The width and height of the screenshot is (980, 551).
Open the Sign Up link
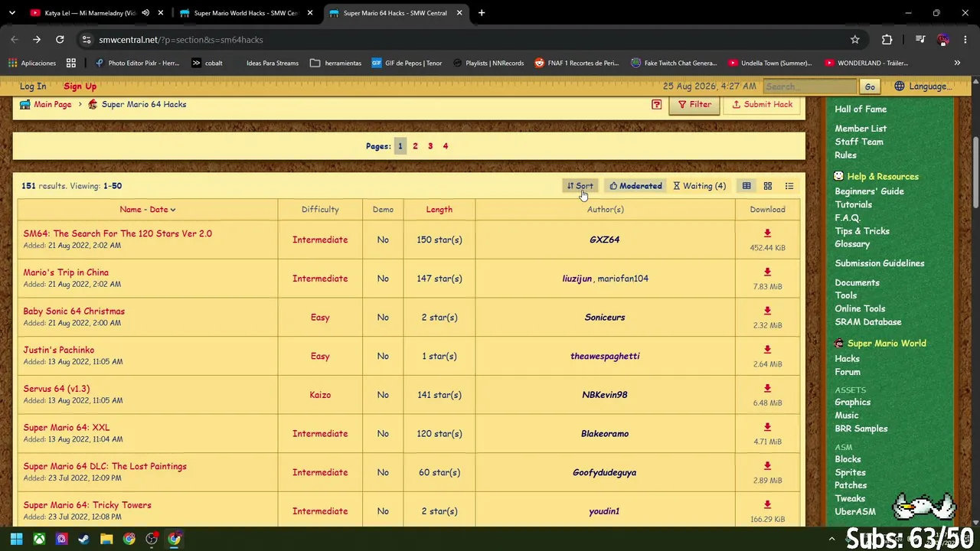80,86
